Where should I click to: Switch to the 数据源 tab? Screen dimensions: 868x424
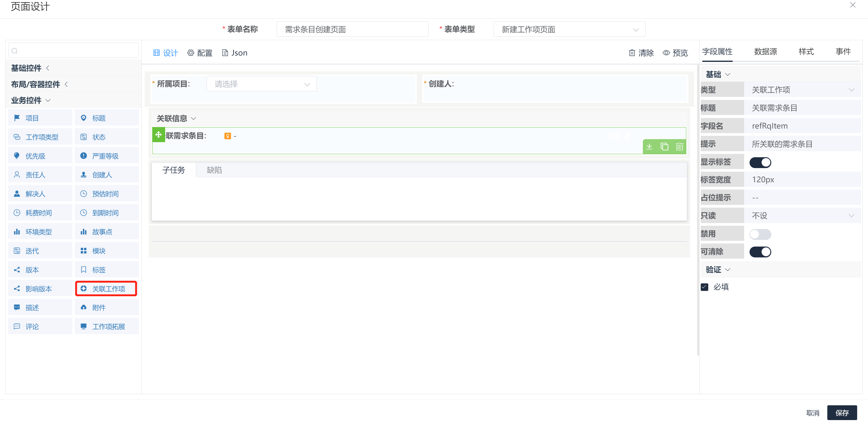click(765, 52)
